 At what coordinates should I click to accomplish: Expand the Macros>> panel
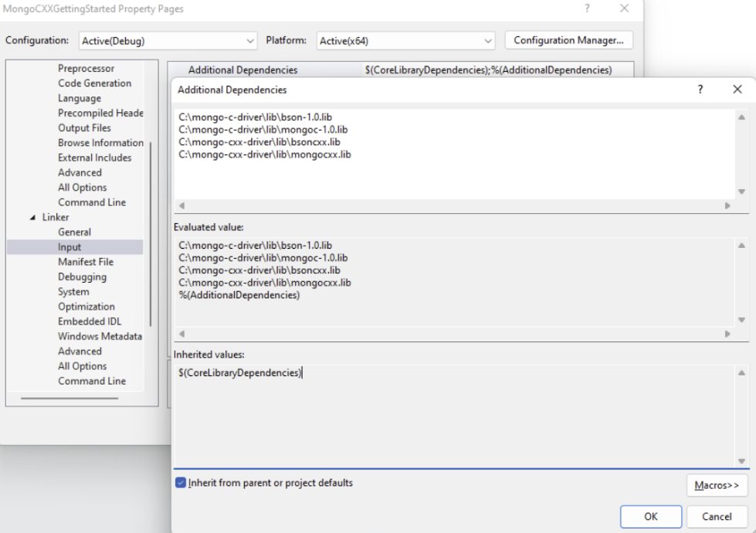click(x=717, y=485)
